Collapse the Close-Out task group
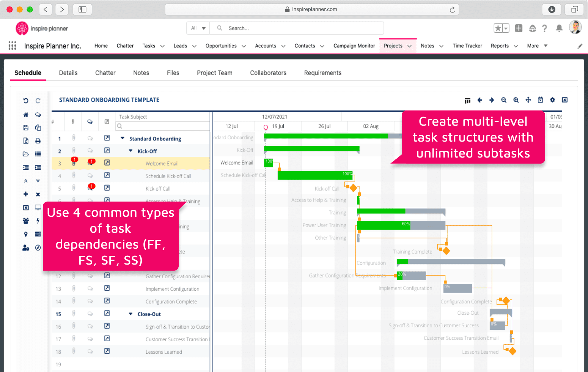The image size is (588, 372). click(130, 314)
